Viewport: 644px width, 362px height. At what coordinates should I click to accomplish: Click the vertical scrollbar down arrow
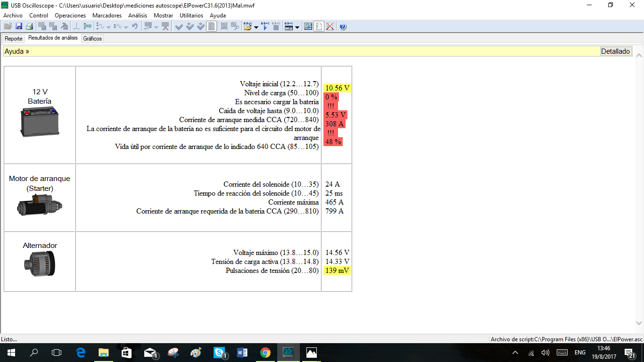pos(639,323)
